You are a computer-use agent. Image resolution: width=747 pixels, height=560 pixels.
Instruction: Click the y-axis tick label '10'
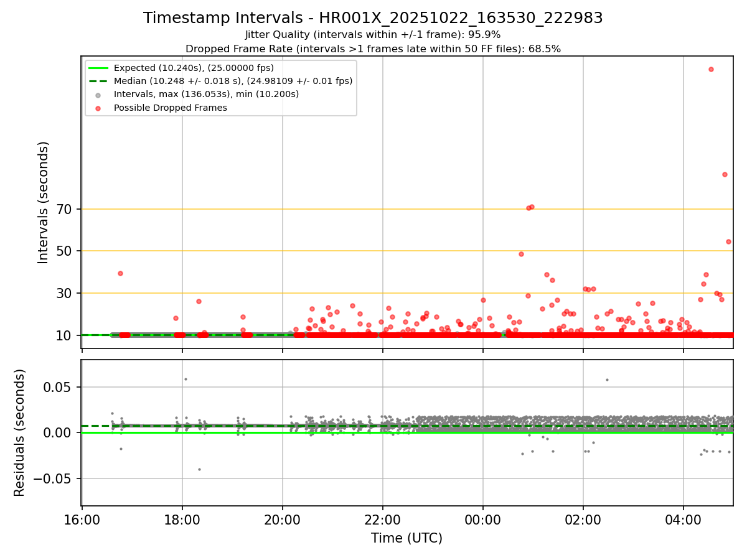(x=64, y=335)
